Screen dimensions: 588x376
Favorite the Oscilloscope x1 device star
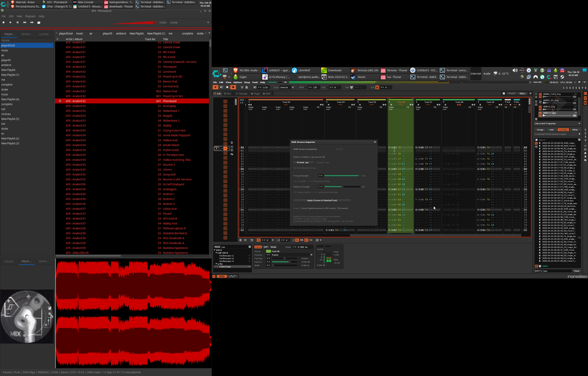249,256
